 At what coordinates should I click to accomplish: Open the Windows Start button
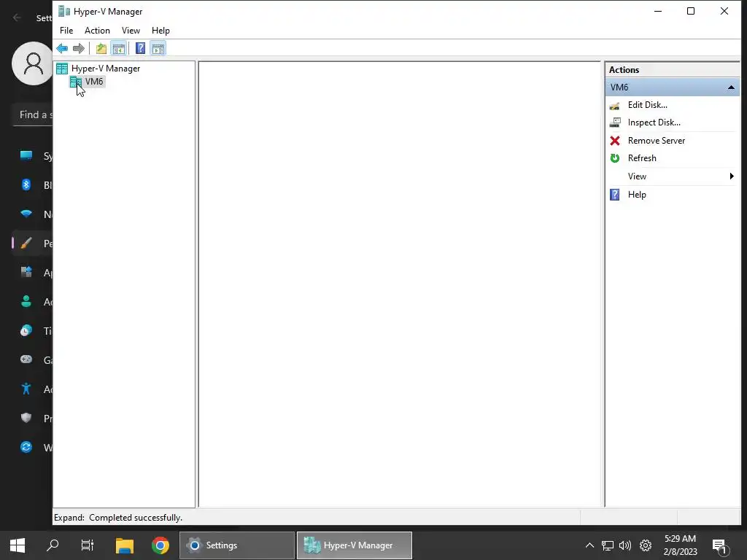[x=18, y=545]
